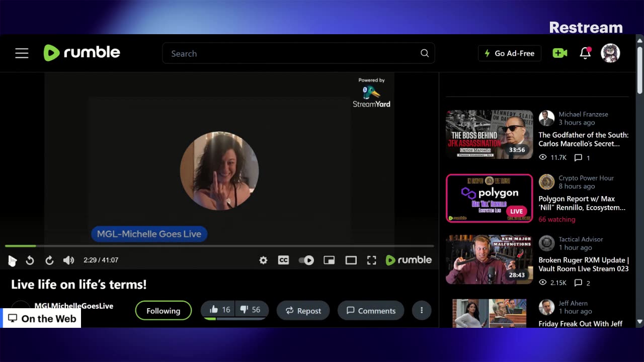Rewind the video using the rewind icon

[30, 260]
